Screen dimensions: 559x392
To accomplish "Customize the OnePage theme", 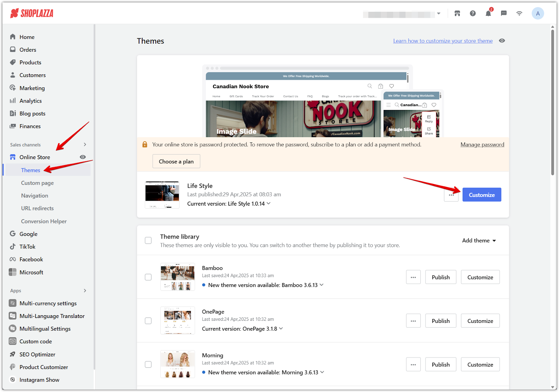I will coord(480,321).
